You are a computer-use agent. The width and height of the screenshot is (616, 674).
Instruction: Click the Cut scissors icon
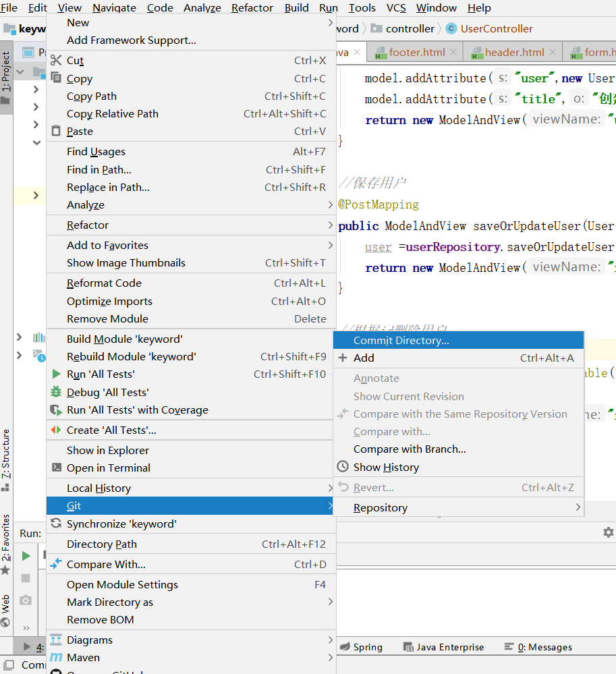tap(56, 60)
